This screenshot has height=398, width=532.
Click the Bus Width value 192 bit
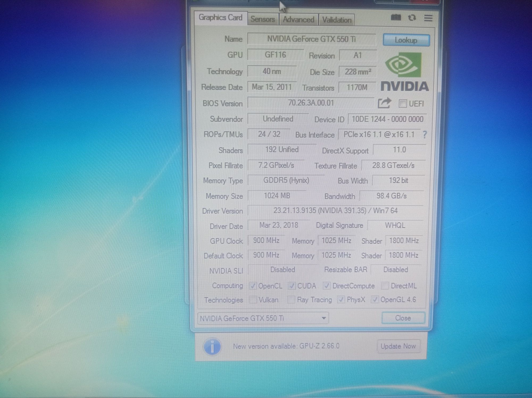coord(398,180)
